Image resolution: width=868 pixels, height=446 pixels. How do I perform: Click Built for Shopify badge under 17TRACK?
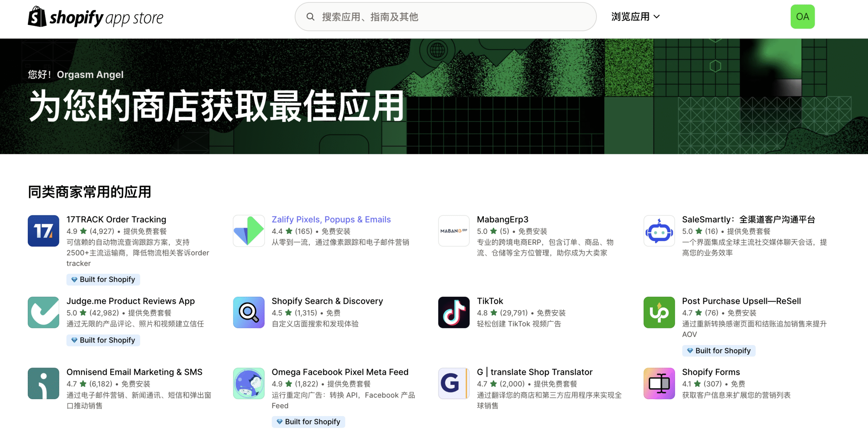pyautogui.click(x=103, y=279)
